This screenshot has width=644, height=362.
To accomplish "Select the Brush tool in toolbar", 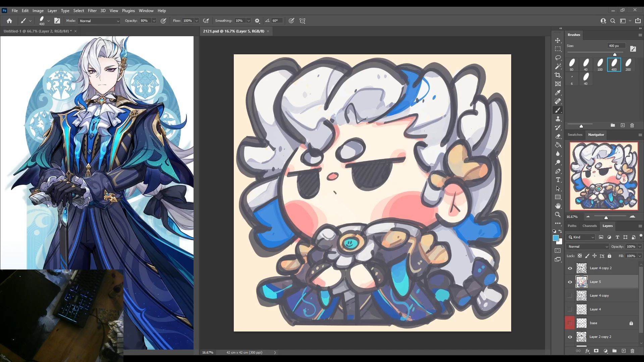I will [558, 110].
